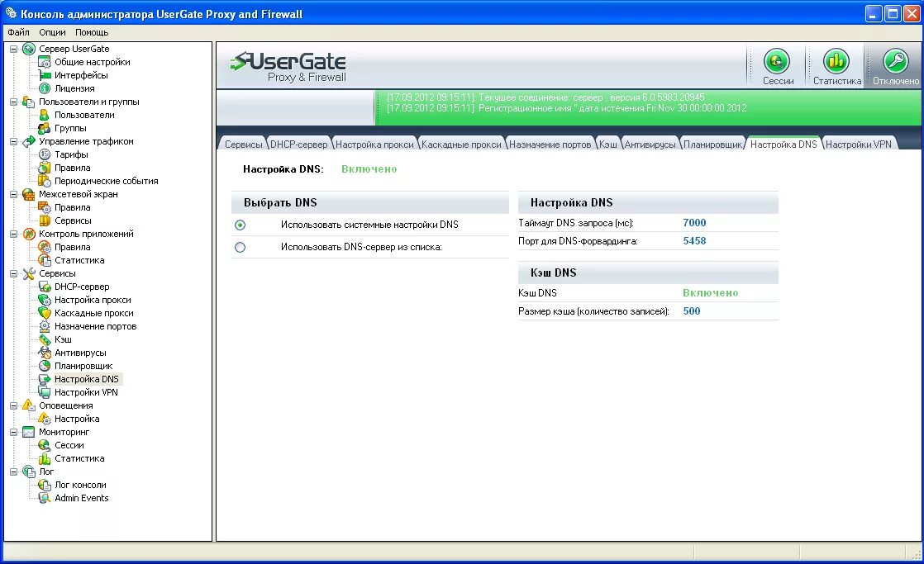
Task: Collapse the Лог tree node
Action: [13, 472]
